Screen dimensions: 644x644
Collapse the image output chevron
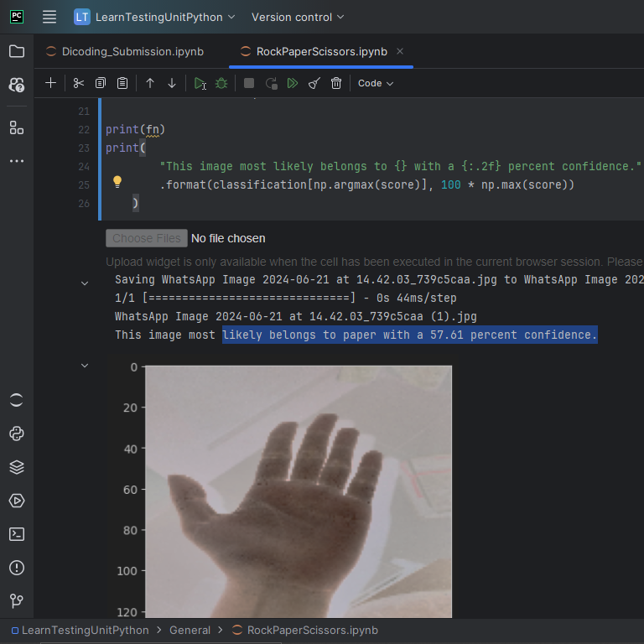tap(85, 366)
